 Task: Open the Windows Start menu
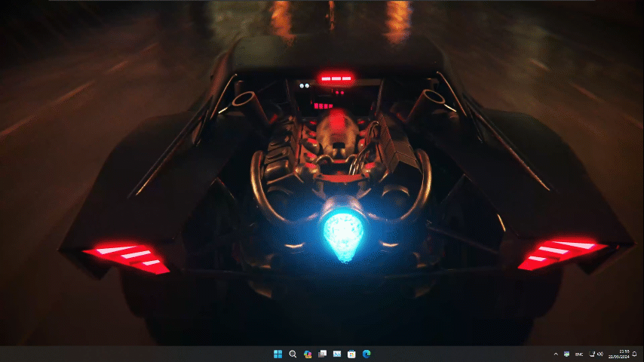278,354
